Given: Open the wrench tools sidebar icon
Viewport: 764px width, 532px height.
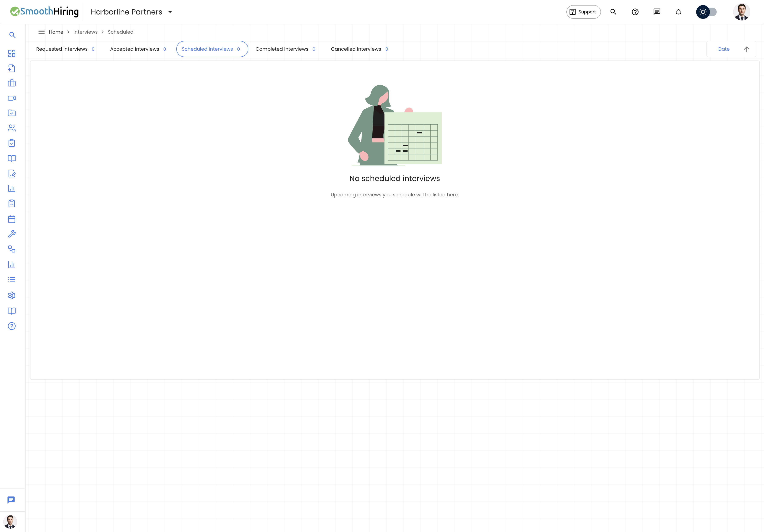Looking at the screenshot, I should [12, 234].
